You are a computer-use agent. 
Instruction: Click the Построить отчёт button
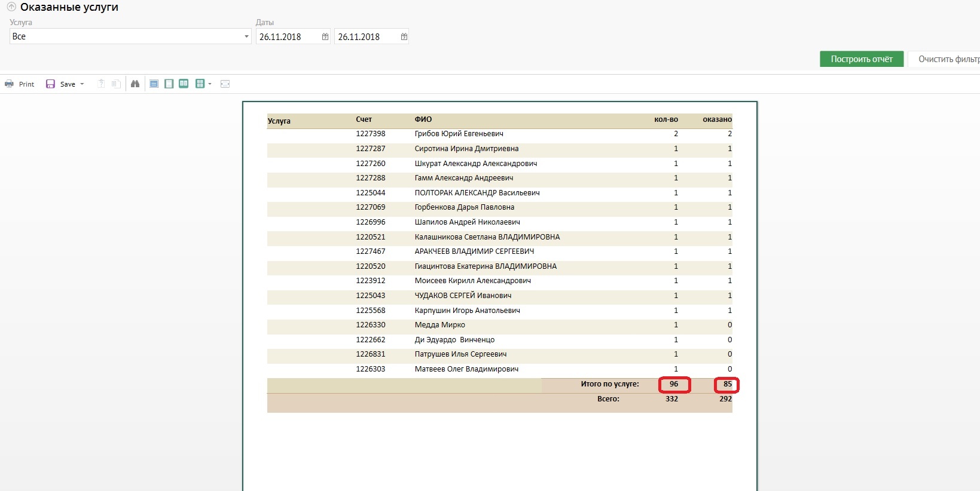coord(861,59)
